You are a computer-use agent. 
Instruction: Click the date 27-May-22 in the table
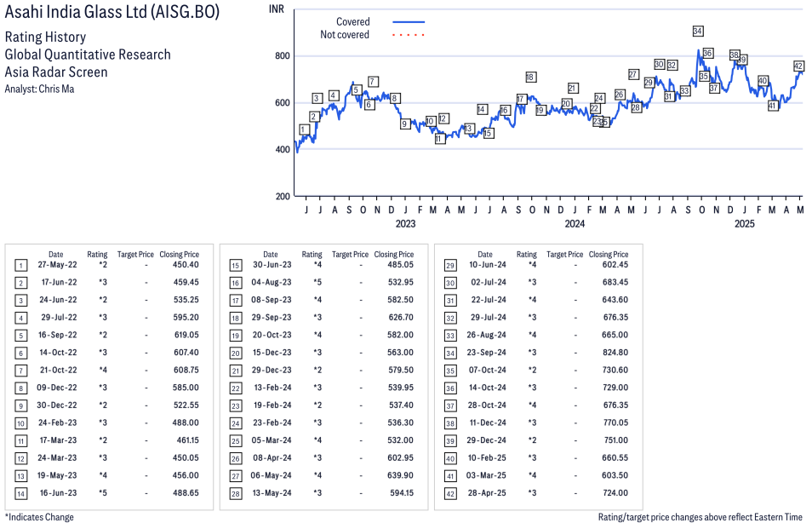pyautogui.click(x=58, y=265)
